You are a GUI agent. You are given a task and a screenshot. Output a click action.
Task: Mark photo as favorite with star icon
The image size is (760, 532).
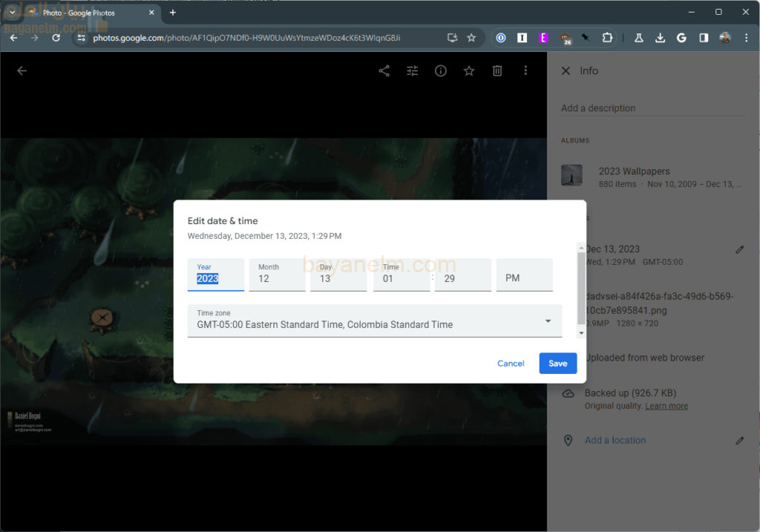[x=469, y=71]
